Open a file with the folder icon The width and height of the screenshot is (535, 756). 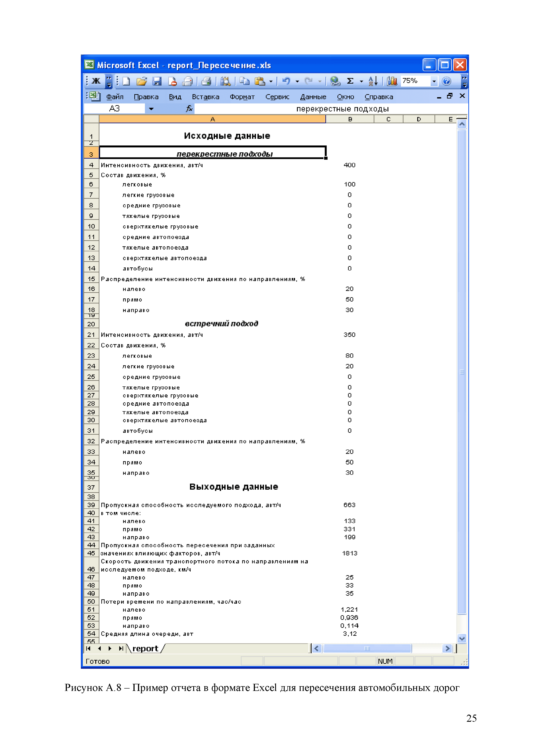click(x=142, y=81)
